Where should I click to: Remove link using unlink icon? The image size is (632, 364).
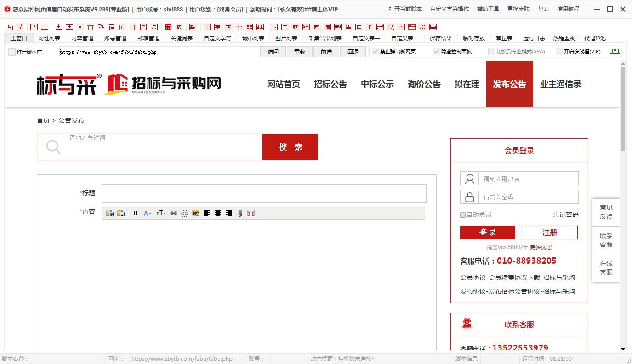pyautogui.click(x=184, y=213)
